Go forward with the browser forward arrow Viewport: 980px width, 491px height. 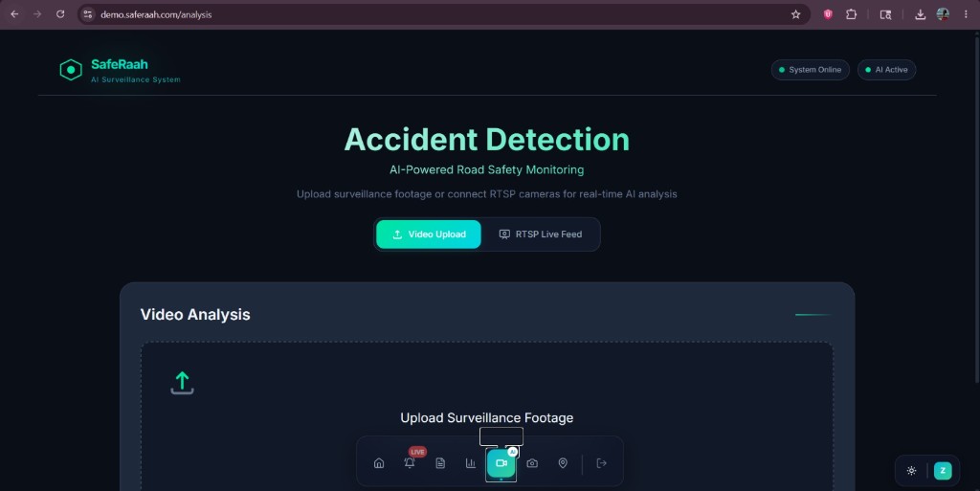[37, 13]
